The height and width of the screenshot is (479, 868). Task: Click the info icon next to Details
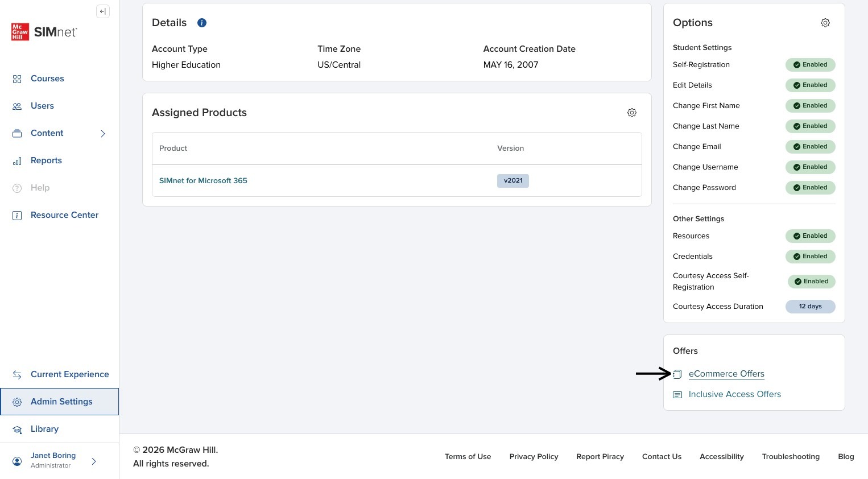tap(202, 23)
